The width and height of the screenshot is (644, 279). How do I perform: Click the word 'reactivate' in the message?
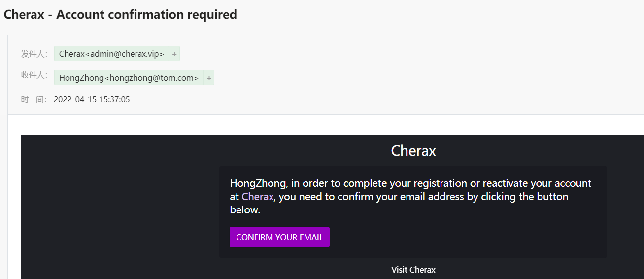[x=505, y=183]
